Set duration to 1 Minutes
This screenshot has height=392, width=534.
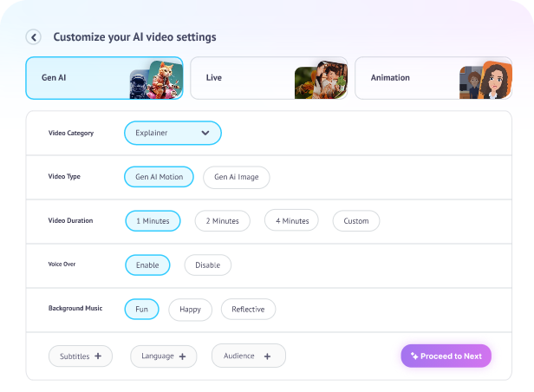coord(153,221)
